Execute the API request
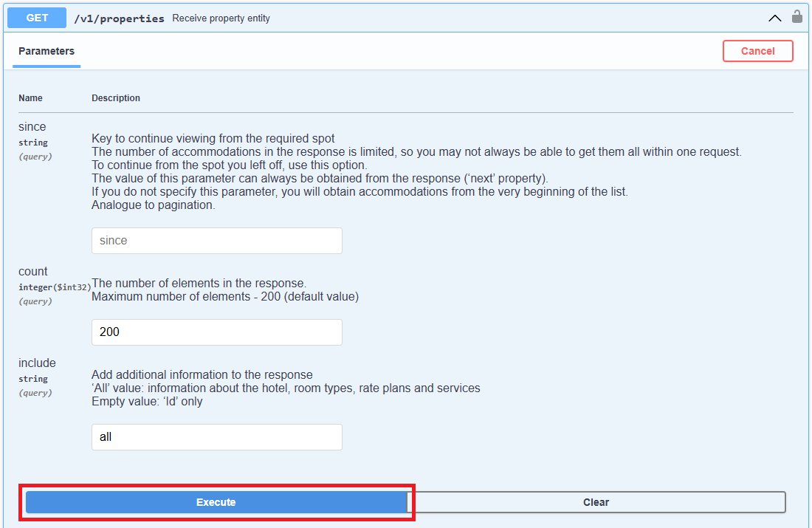812x528 pixels. pyautogui.click(x=216, y=502)
